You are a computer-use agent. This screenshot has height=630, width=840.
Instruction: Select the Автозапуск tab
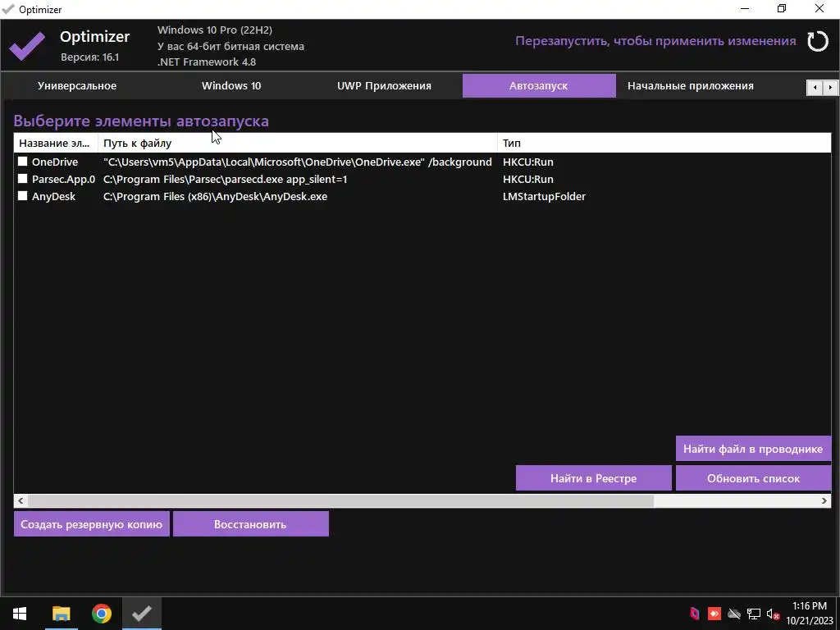pos(539,85)
